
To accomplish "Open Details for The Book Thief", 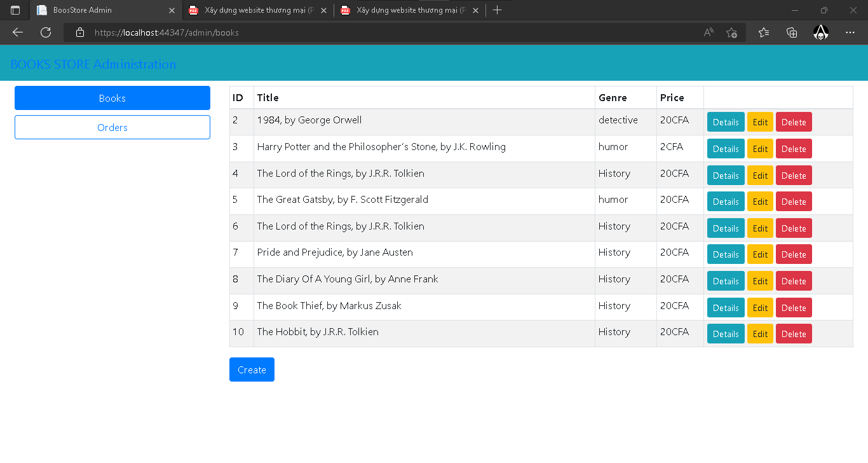I will click(x=726, y=308).
